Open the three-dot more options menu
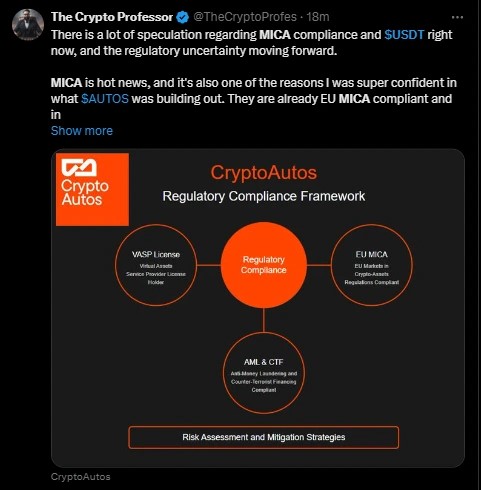 click(x=457, y=17)
